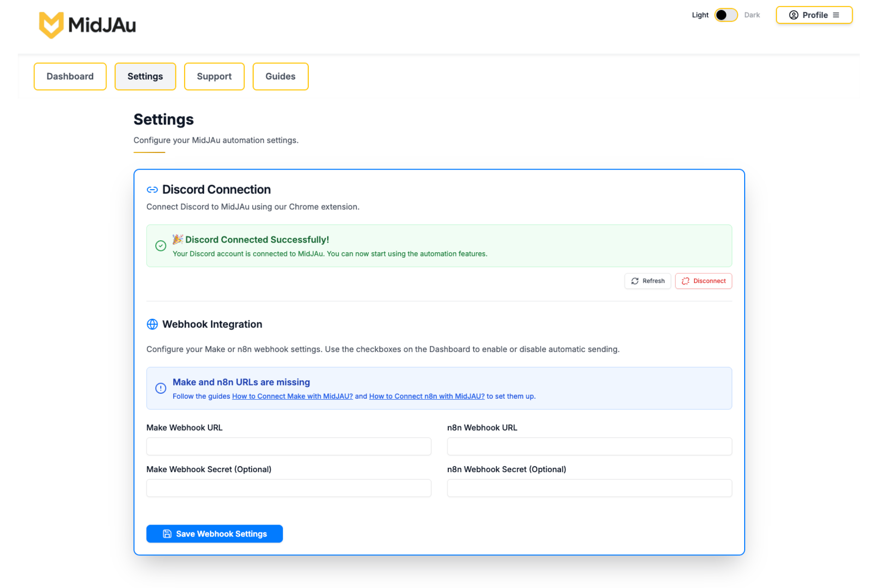Click the link icon beside Discord Connection
882x588 pixels.
(x=152, y=189)
